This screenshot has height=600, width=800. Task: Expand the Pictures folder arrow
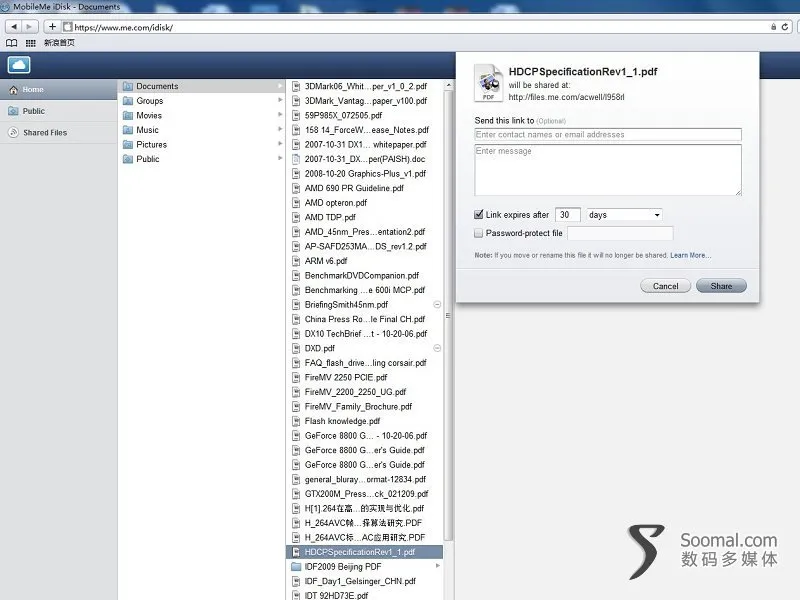tap(280, 144)
